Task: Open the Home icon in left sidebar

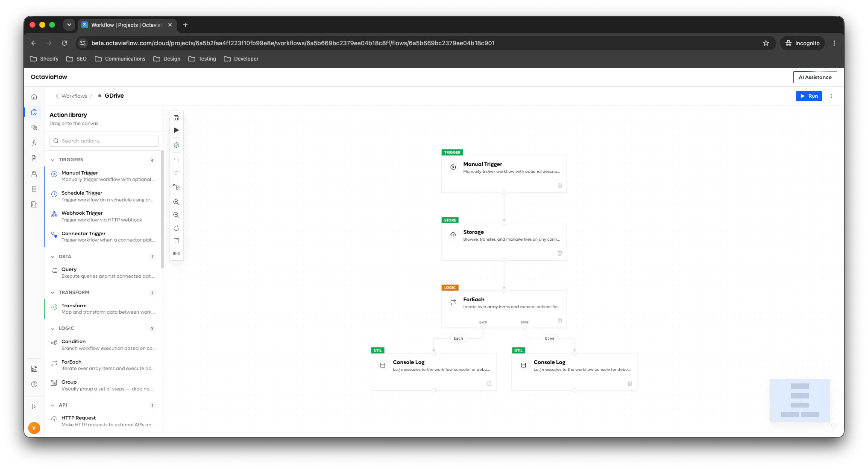Action: click(x=34, y=97)
